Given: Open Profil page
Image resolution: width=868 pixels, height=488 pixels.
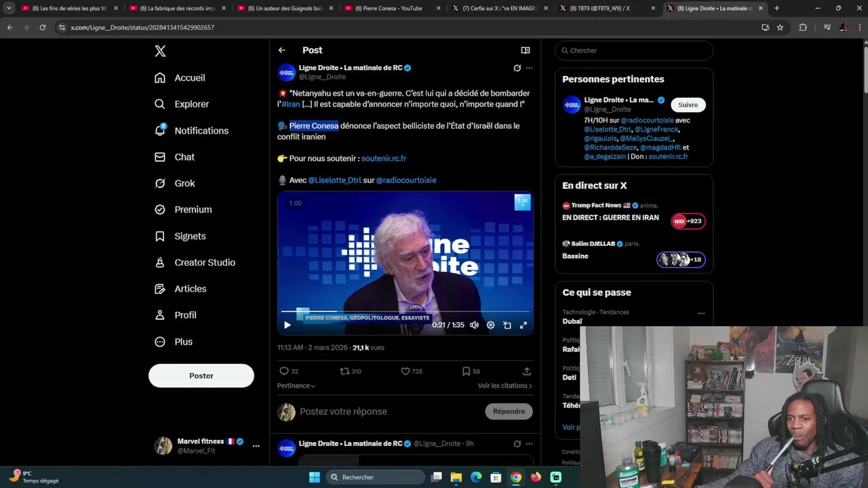Looking at the screenshot, I should 176,316.
